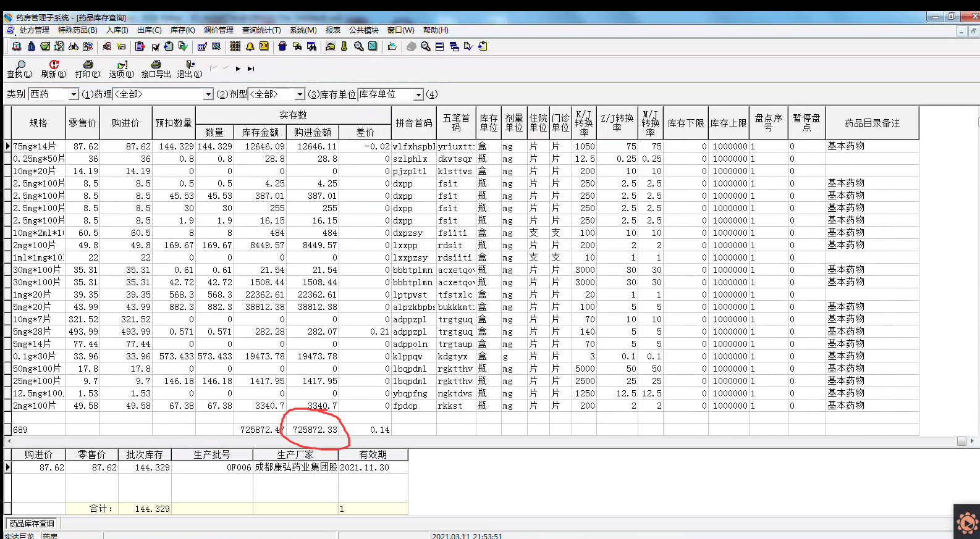Screen dimensions: 980x539
Task: Open the 药理 filter dropdown
Action: [x=208, y=94]
